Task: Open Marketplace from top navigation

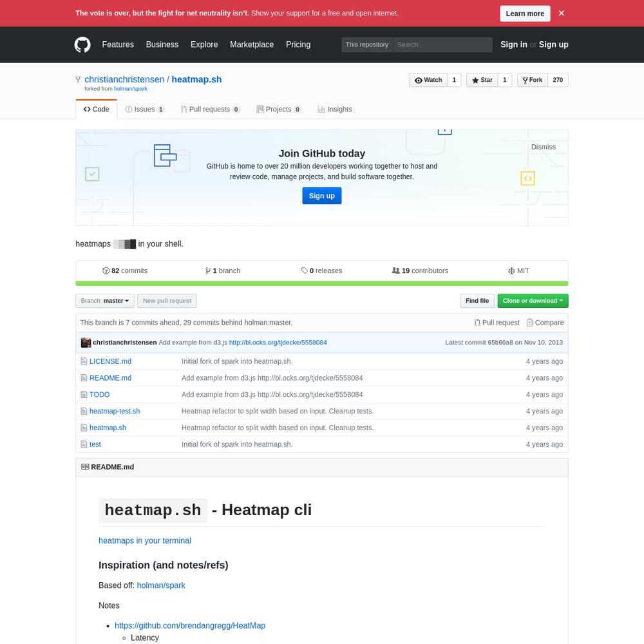Action: click(252, 44)
